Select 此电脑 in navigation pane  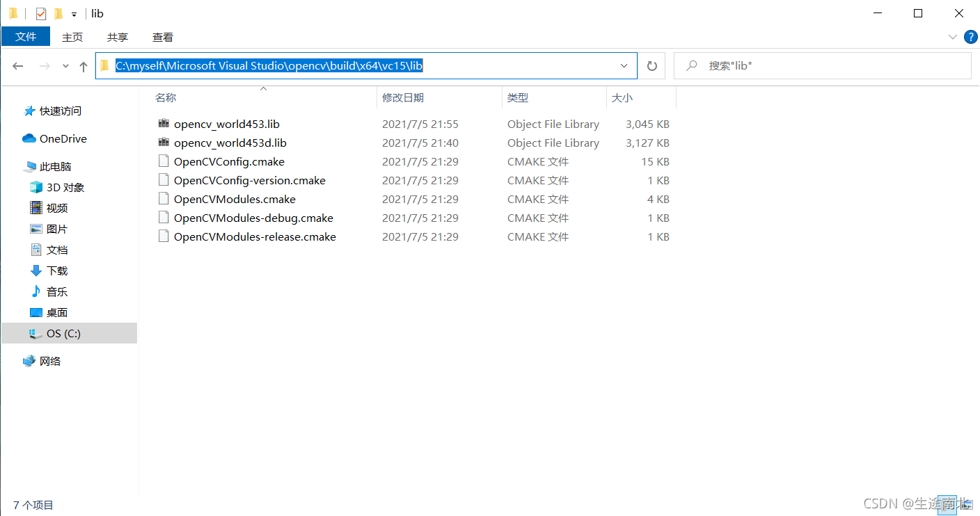55,167
